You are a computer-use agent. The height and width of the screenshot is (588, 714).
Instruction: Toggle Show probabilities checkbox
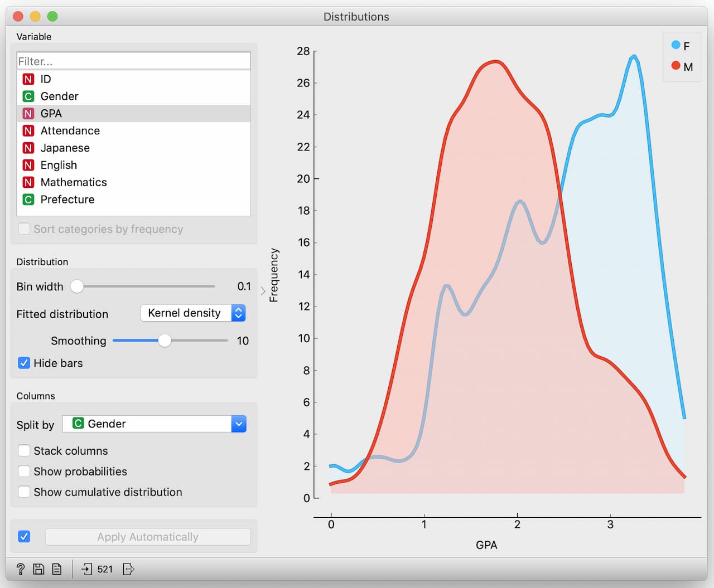[24, 471]
